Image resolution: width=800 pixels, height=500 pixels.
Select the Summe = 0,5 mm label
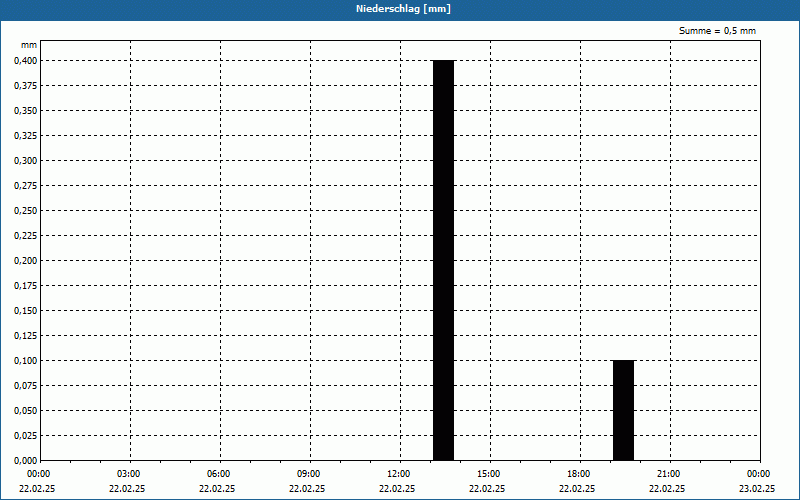(x=717, y=31)
